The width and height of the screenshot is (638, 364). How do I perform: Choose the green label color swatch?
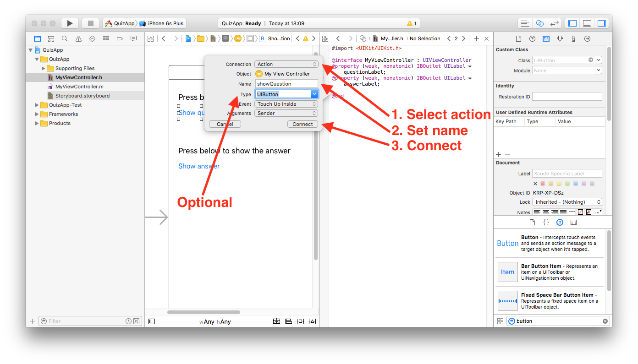pyautogui.click(x=567, y=184)
